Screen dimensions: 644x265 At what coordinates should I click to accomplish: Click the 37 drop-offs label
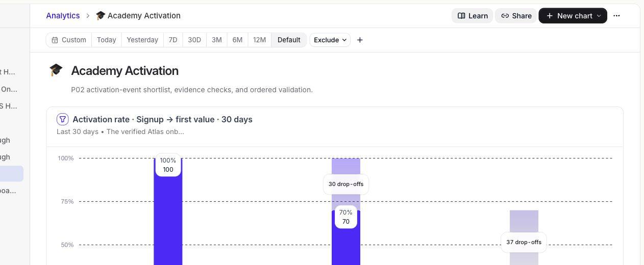coord(524,242)
